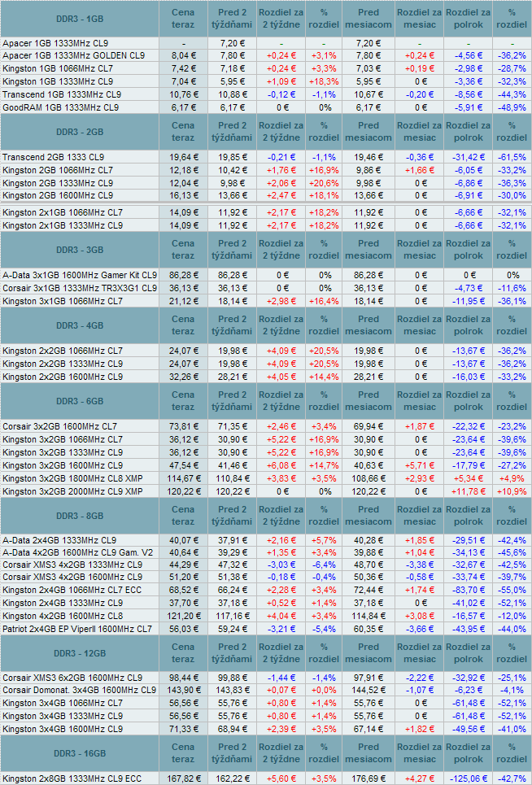Image resolution: width=532 pixels, height=785 pixels.
Task: Click the 16,13 € current price cell
Action: (184, 196)
